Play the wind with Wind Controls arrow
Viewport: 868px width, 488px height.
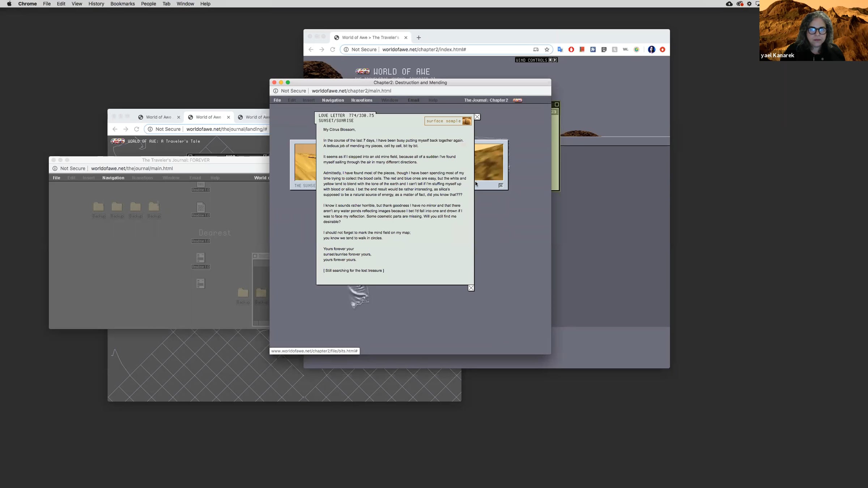click(555, 60)
